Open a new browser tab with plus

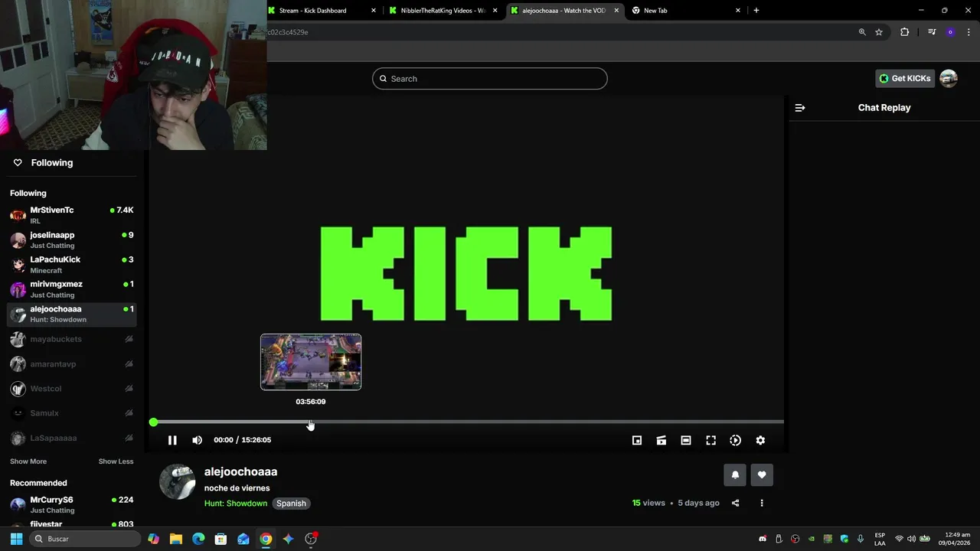756,11
